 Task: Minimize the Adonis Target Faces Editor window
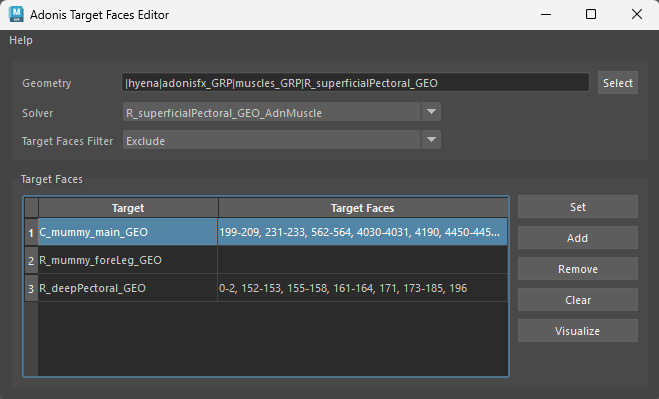pyautogui.click(x=546, y=14)
